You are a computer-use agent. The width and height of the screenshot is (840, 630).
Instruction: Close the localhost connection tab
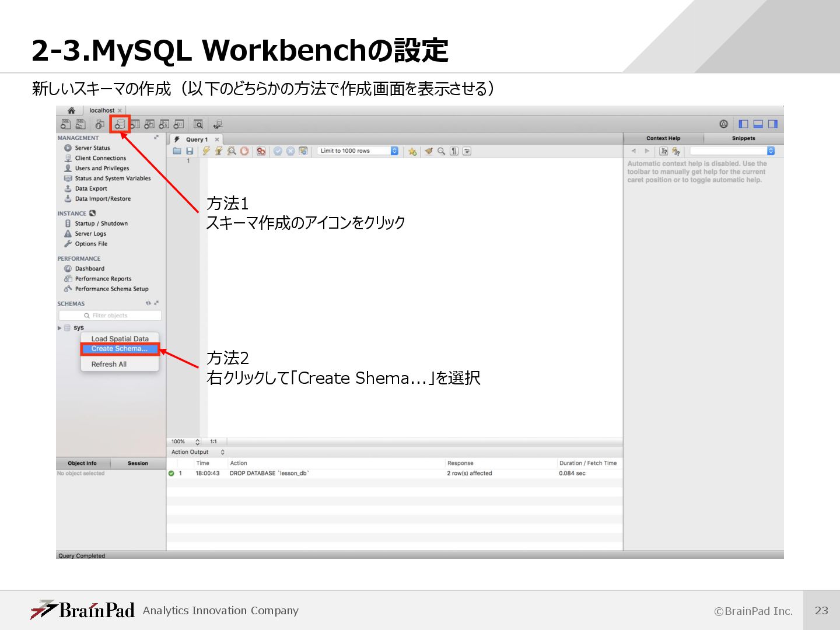point(120,111)
